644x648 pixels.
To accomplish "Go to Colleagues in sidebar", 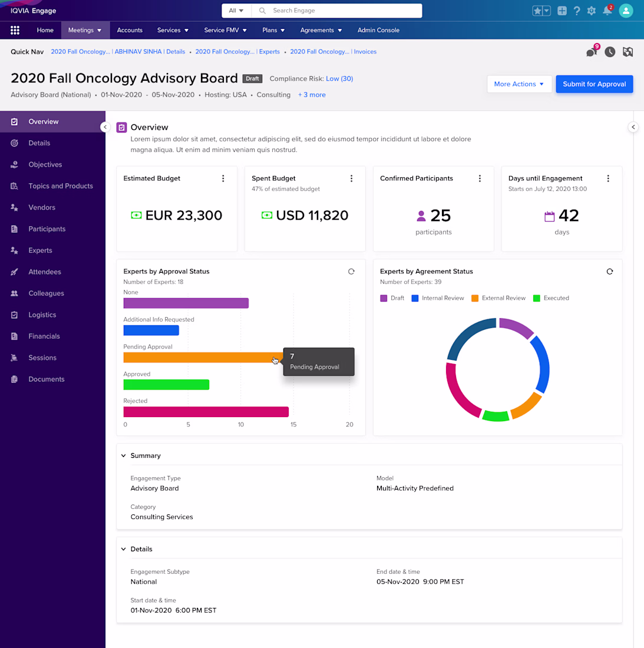I will 52,293.
